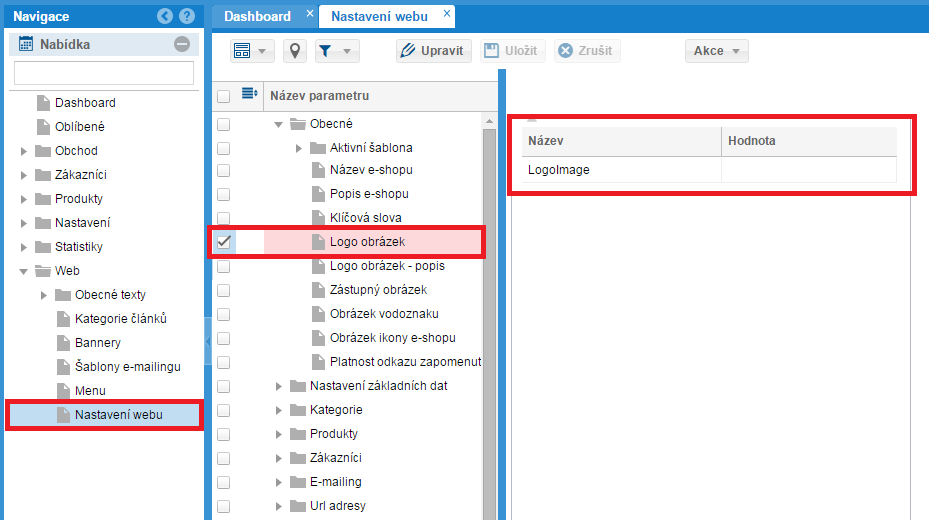
Task: Select the Nastavení webu tab
Action: 379,16
